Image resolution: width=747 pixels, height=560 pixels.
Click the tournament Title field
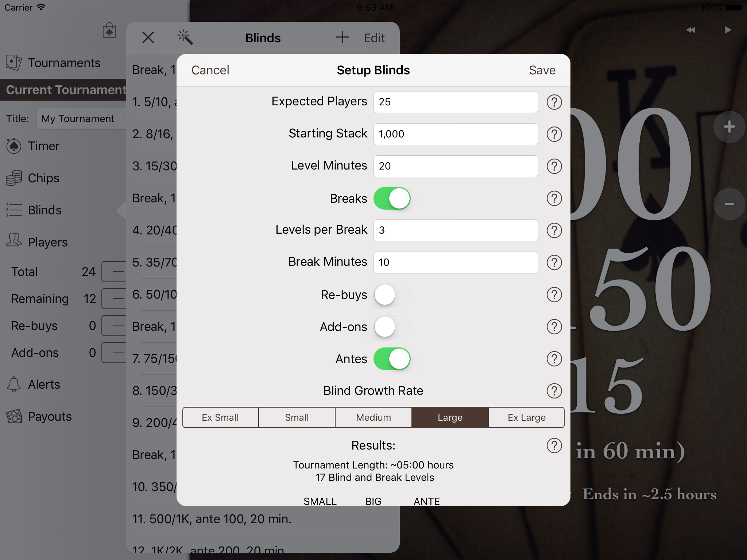coord(81,119)
